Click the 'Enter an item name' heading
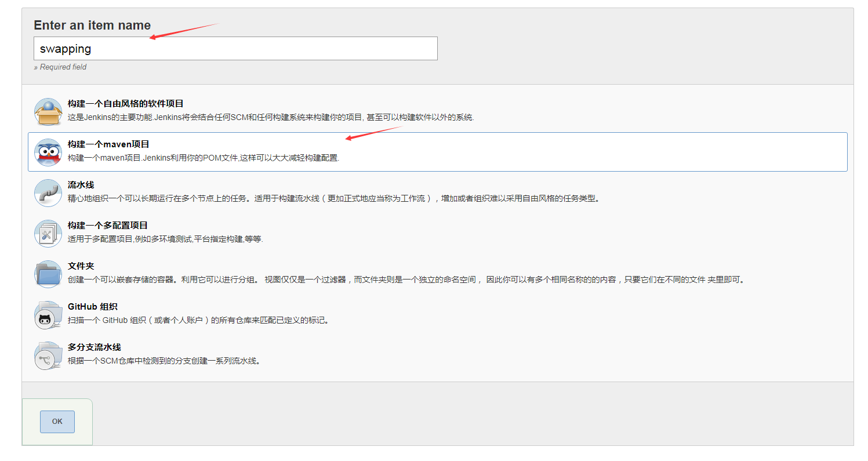 tap(92, 25)
